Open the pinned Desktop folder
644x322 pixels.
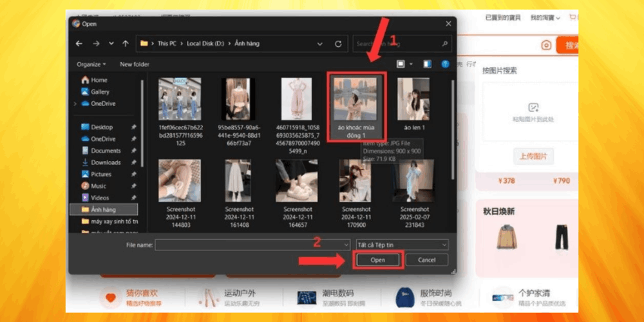[x=97, y=128]
